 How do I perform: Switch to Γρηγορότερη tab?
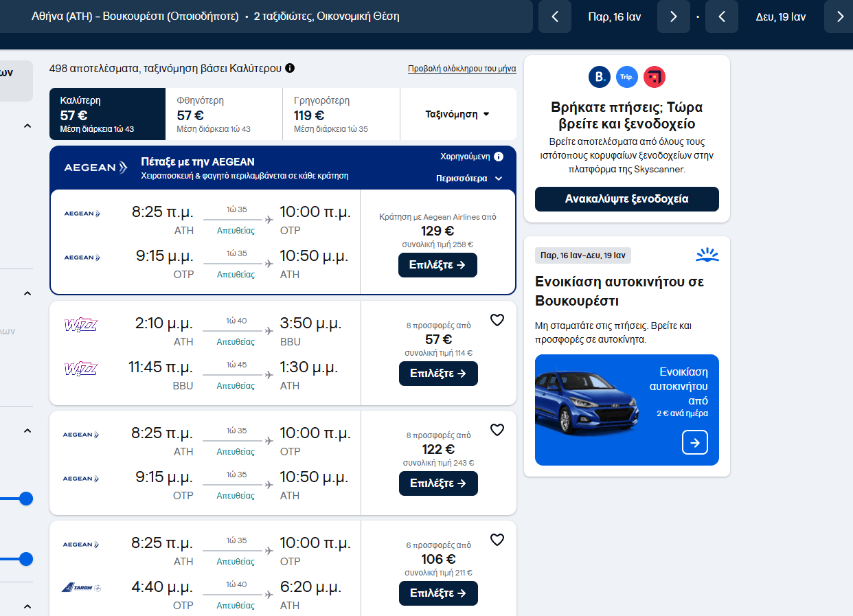coord(341,114)
